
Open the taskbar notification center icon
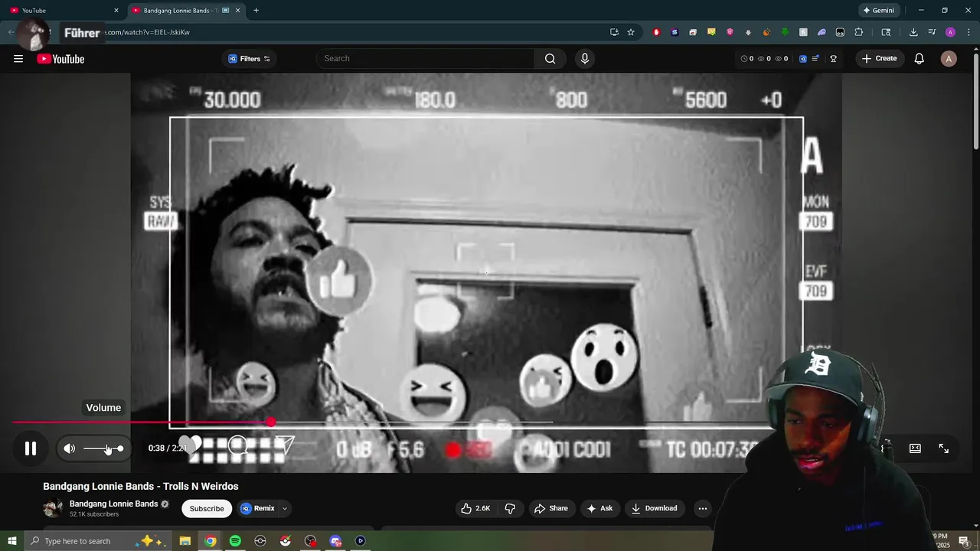(965, 542)
